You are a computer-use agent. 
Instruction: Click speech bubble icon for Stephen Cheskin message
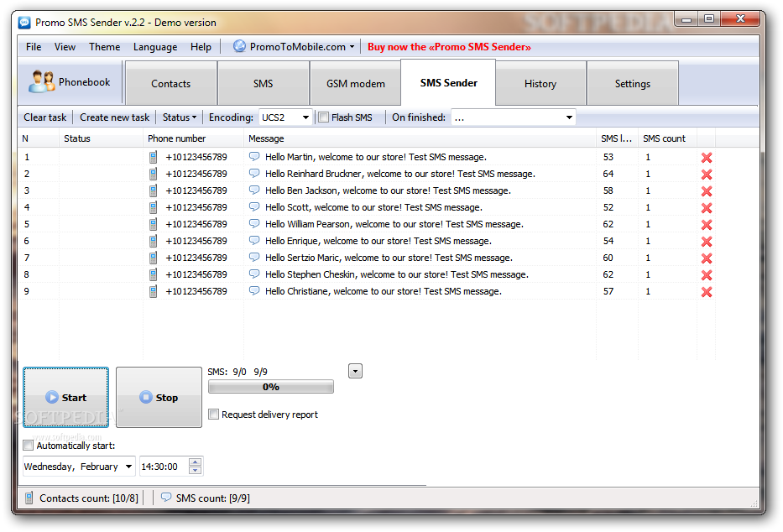(254, 274)
